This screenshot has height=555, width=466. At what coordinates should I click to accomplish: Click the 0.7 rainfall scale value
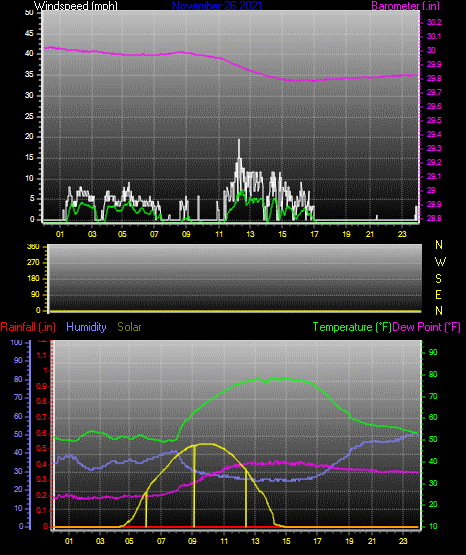coord(42,417)
